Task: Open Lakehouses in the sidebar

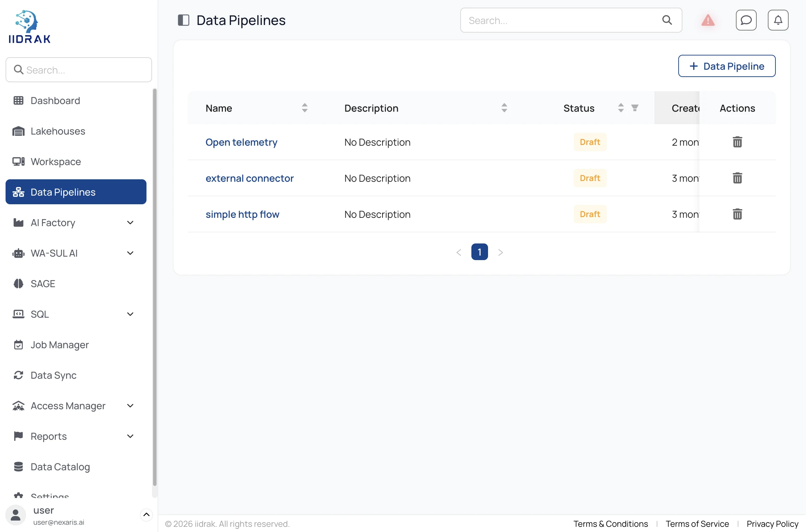Action: 76,131
